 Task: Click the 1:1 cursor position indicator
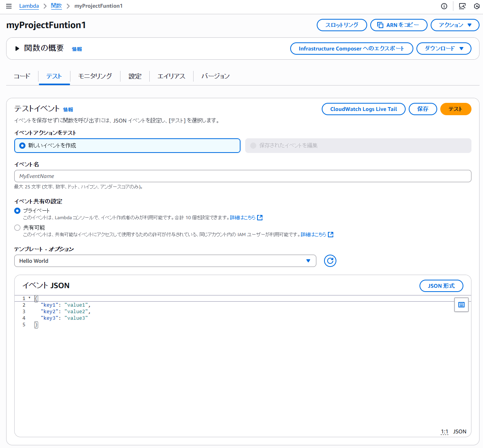[445, 432]
